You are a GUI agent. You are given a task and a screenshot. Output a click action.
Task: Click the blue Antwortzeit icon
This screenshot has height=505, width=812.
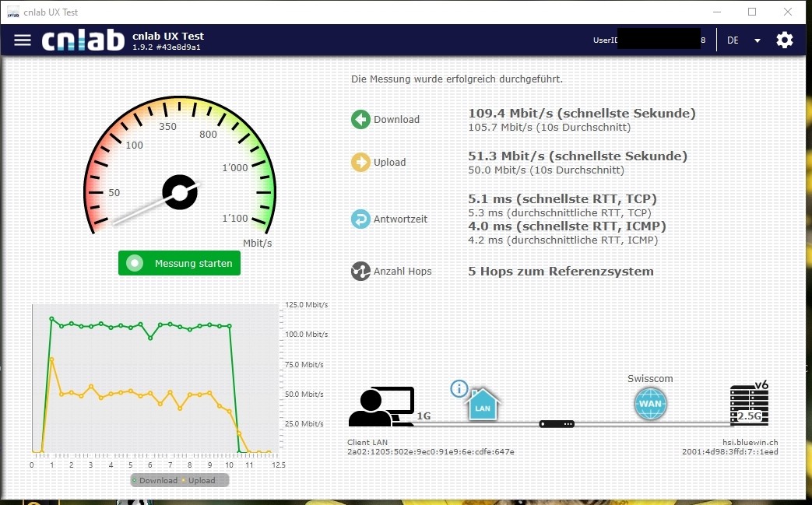tap(360, 219)
